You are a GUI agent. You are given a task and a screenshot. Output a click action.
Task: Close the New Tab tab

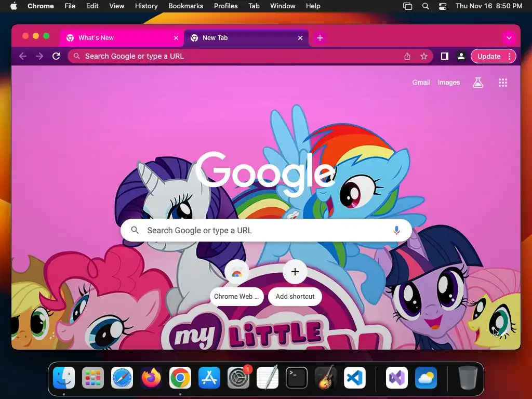click(x=300, y=38)
